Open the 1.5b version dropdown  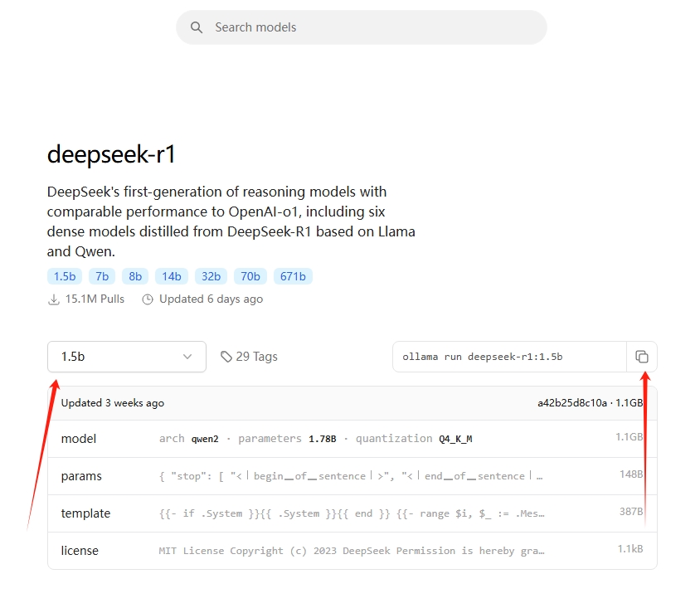(127, 357)
